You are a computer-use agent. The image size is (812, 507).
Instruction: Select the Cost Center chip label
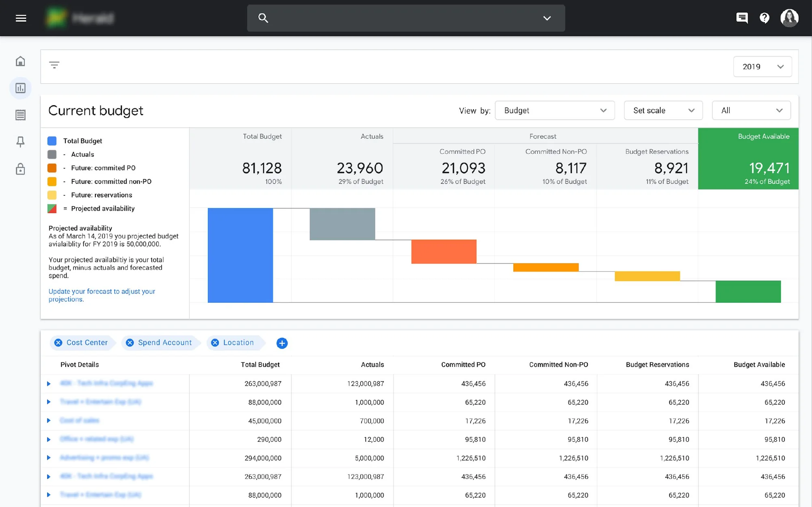click(x=87, y=343)
